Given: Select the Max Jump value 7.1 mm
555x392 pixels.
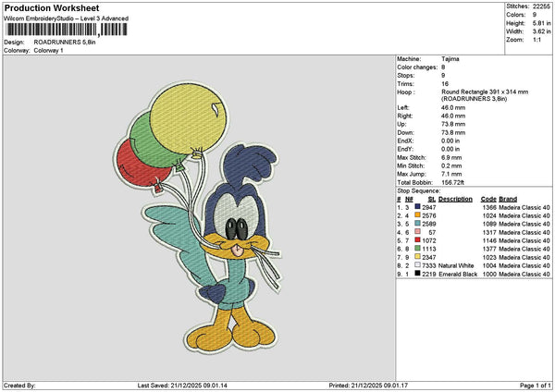Looking at the screenshot, I should [x=451, y=174].
